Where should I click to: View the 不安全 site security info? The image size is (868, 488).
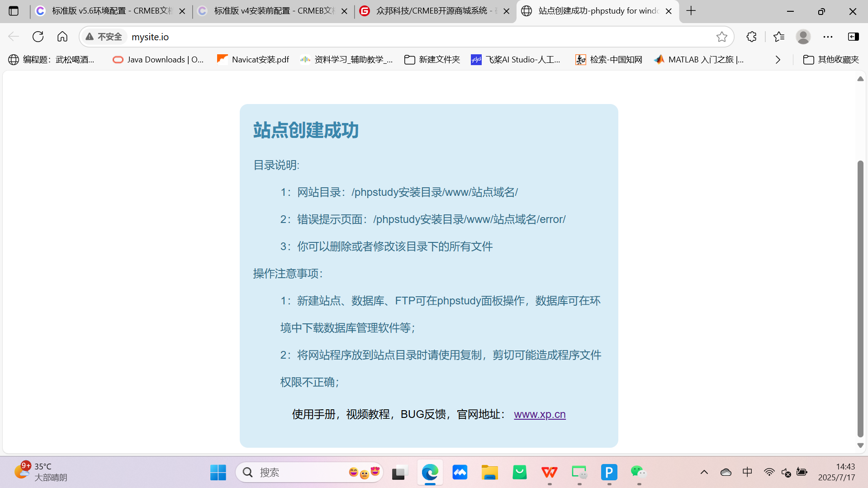click(104, 37)
